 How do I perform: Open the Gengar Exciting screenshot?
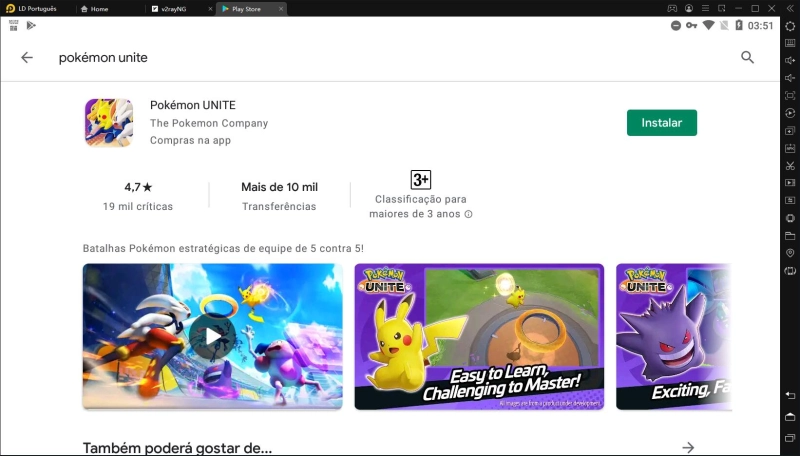click(673, 337)
